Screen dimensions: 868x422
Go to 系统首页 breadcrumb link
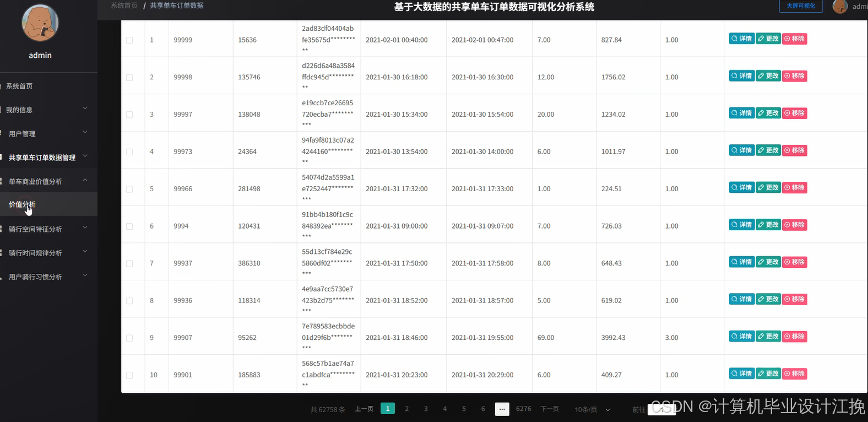click(124, 6)
